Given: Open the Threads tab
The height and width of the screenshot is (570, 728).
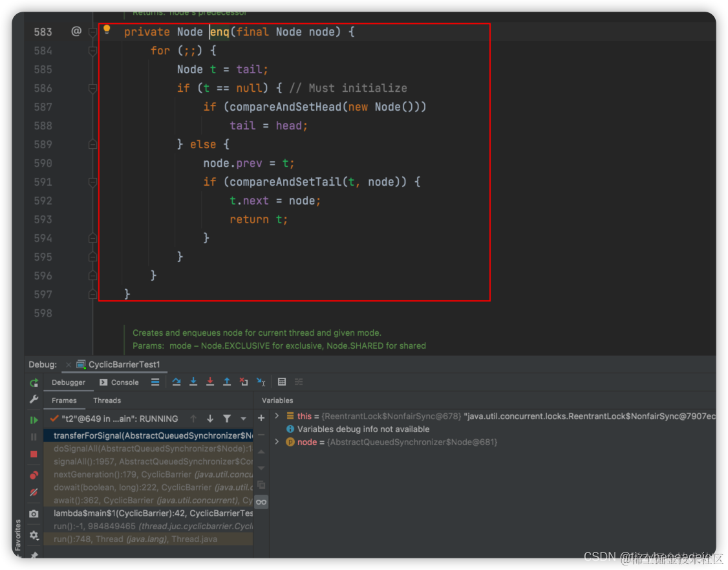Looking at the screenshot, I should coord(106,400).
